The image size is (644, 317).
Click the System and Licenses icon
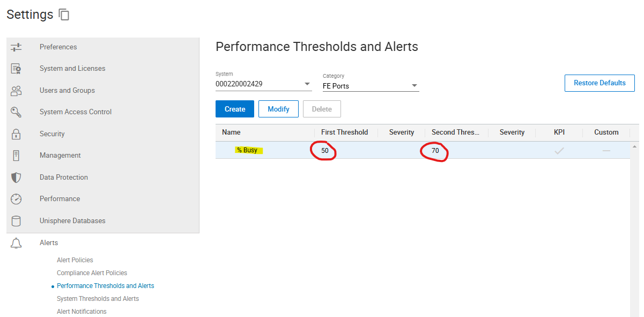click(16, 69)
